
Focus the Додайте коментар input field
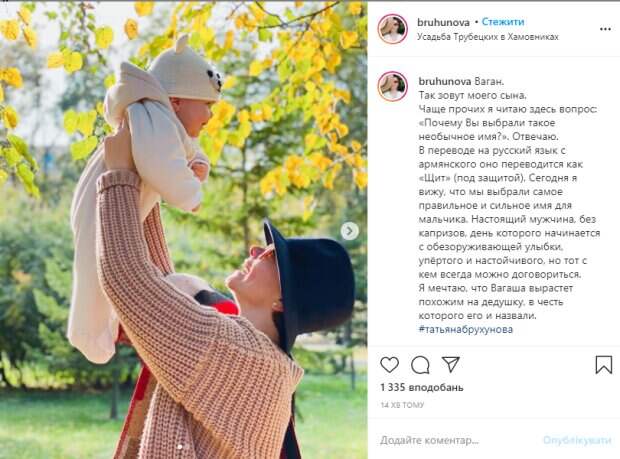[x=455, y=440]
